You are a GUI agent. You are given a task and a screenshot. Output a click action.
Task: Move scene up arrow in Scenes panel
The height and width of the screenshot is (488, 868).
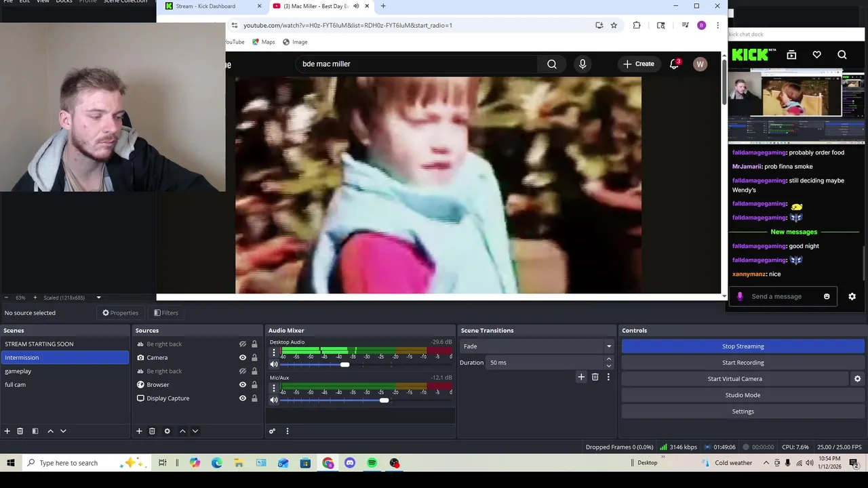point(50,431)
